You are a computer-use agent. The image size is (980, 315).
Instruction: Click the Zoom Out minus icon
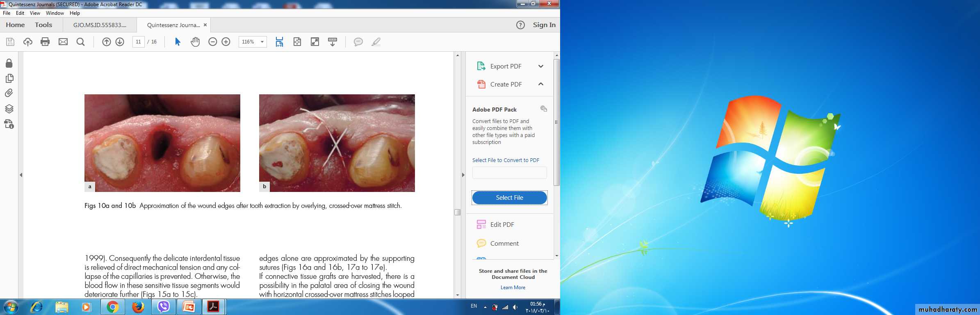pos(212,42)
